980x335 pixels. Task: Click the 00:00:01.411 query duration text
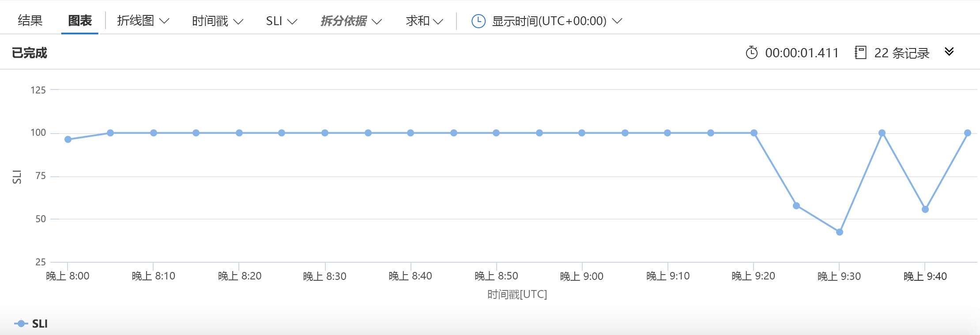(x=802, y=53)
